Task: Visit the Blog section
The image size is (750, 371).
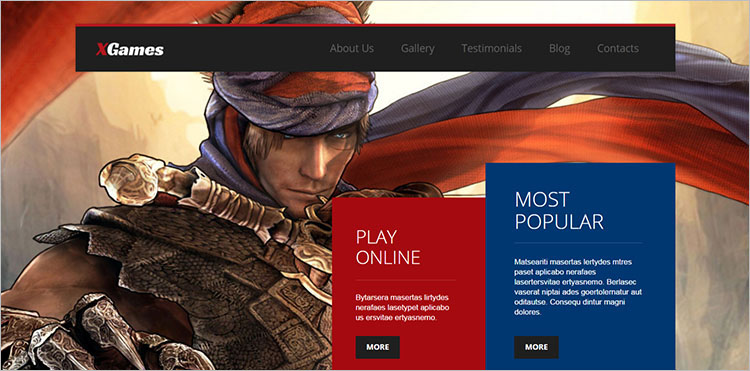Action: [x=559, y=49]
